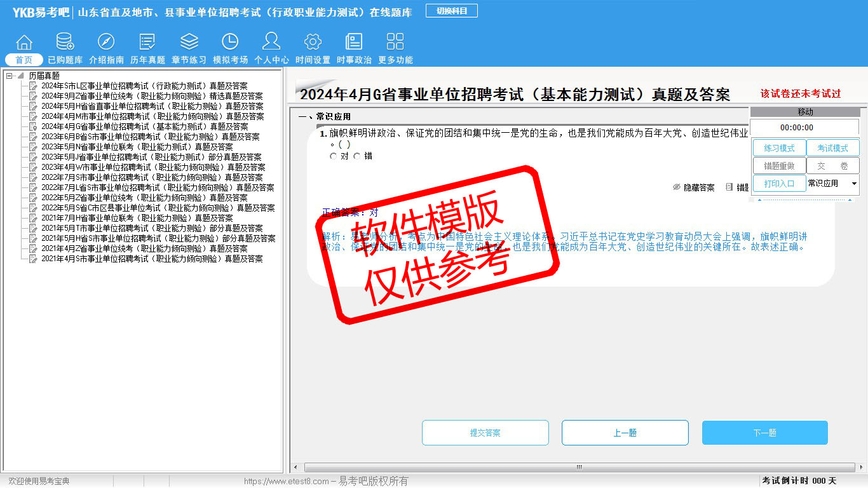The height and width of the screenshot is (488, 868).
Task: Open 2024年5月H省省直事业单位 exam in tree
Action: tap(152, 106)
